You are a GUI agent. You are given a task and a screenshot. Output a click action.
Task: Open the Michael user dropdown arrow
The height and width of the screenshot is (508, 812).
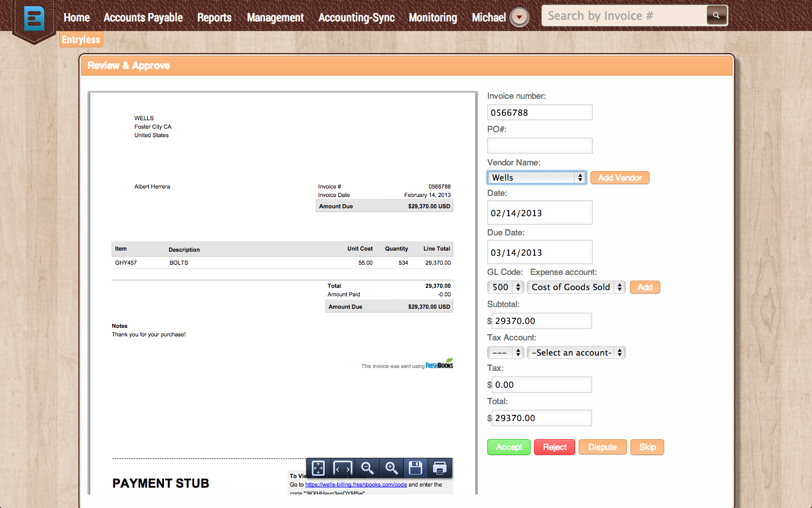click(x=519, y=17)
